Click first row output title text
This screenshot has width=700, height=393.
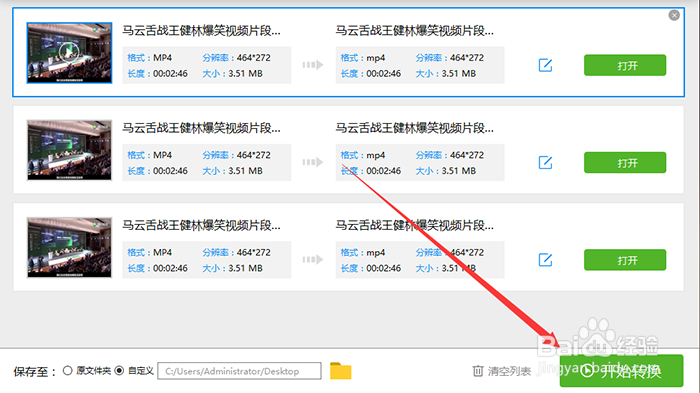[x=415, y=31]
